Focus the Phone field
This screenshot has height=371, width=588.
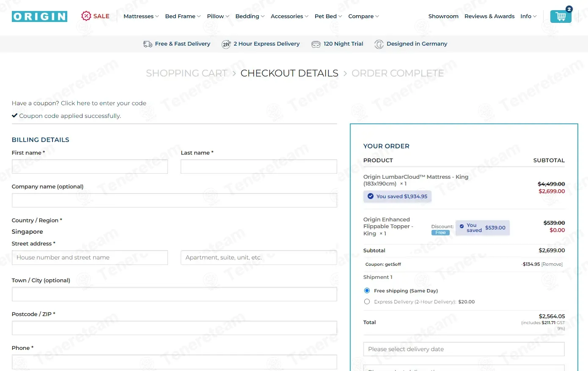[x=174, y=362]
